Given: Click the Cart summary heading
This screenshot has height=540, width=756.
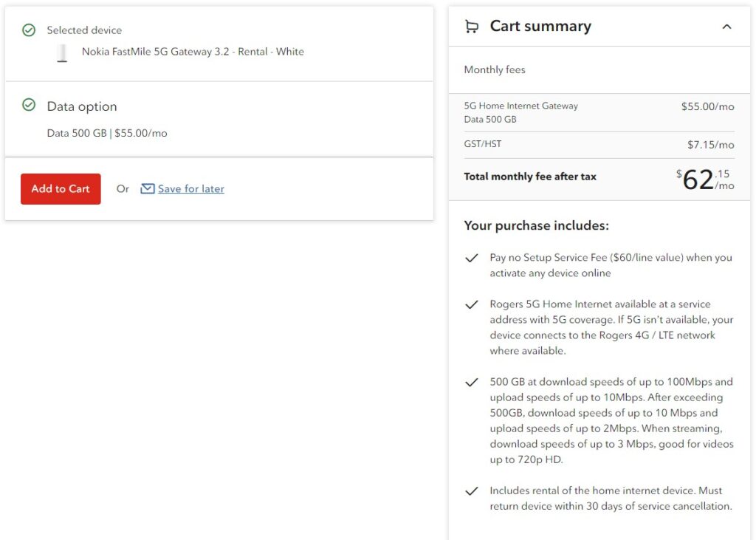Looking at the screenshot, I should tap(540, 27).
